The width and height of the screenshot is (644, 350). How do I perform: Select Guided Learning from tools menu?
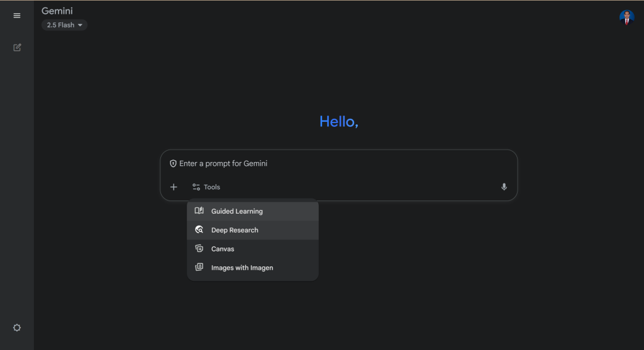pyautogui.click(x=253, y=211)
